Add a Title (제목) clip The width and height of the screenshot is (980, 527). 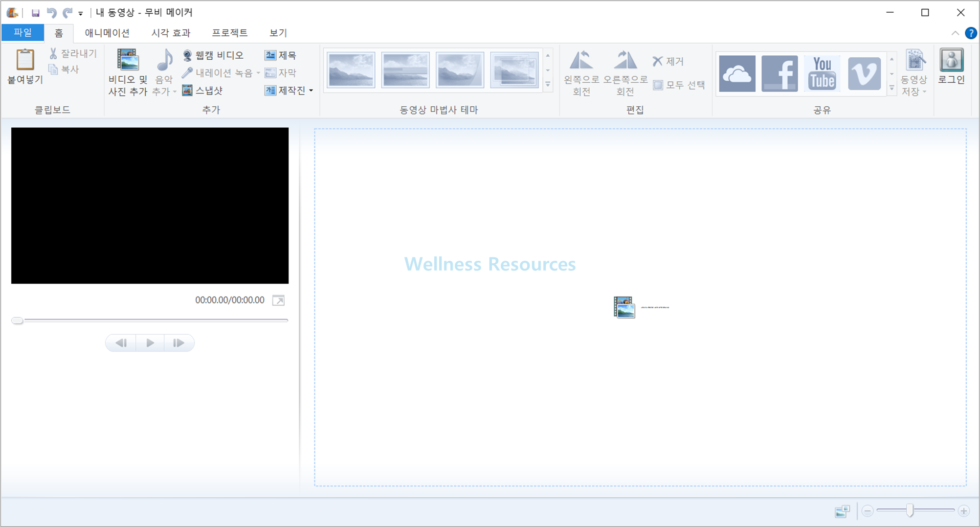280,55
